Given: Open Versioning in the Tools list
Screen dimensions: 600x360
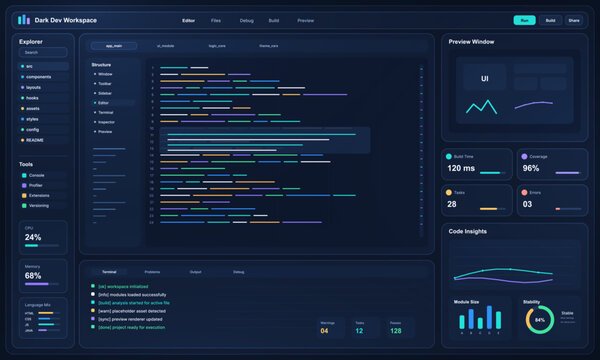Looking at the screenshot, I should pyautogui.click(x=43, y=205).
